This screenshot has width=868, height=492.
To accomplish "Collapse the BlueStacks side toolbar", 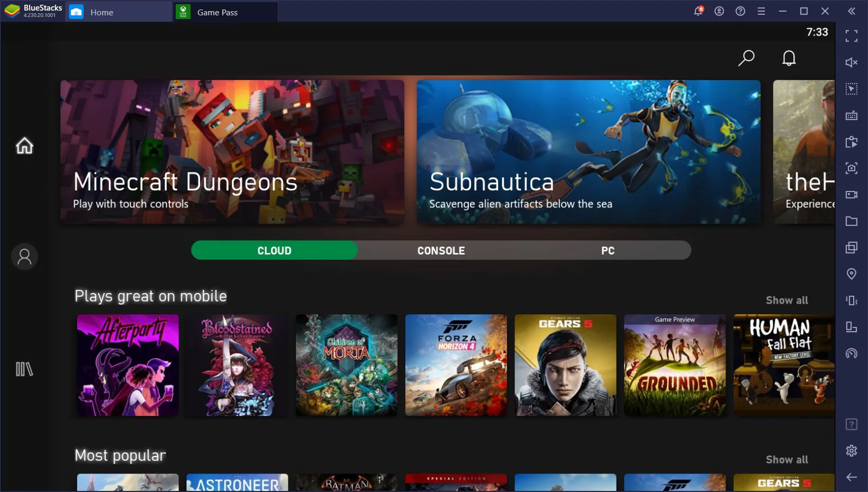I will click(x=851, y=11).
